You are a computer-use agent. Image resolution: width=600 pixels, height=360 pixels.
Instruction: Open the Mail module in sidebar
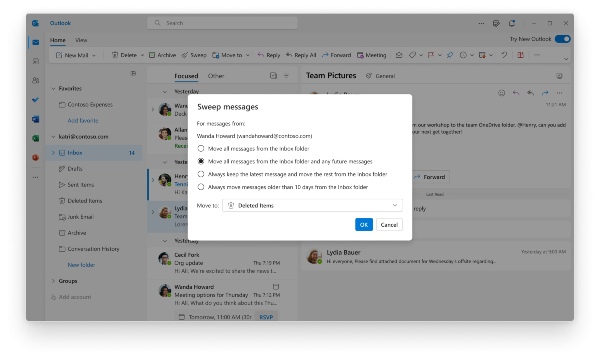36,42
